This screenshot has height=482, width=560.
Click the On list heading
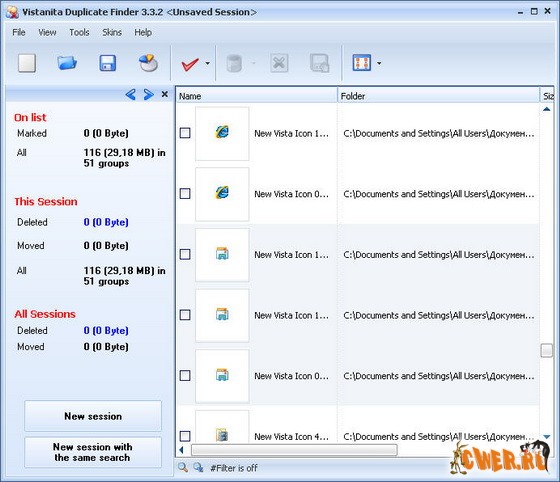30,117
